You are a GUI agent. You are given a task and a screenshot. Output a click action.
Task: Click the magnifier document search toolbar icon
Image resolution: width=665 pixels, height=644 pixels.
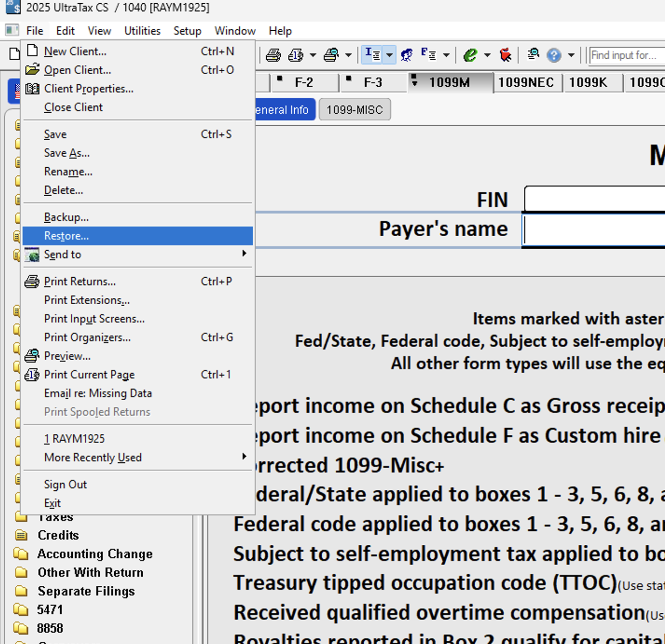tap(533, 55)
